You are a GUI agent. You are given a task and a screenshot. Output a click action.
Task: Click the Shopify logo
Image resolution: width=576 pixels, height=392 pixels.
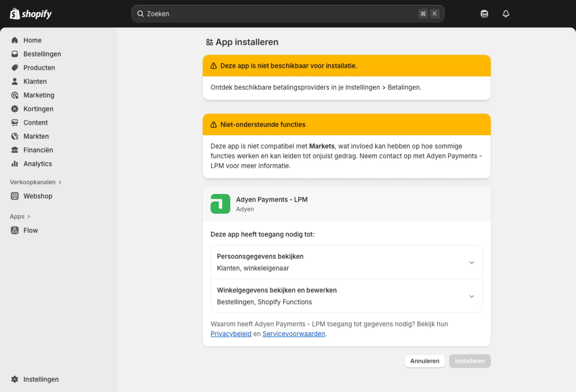pyautogui.click(x=31, y=14)
